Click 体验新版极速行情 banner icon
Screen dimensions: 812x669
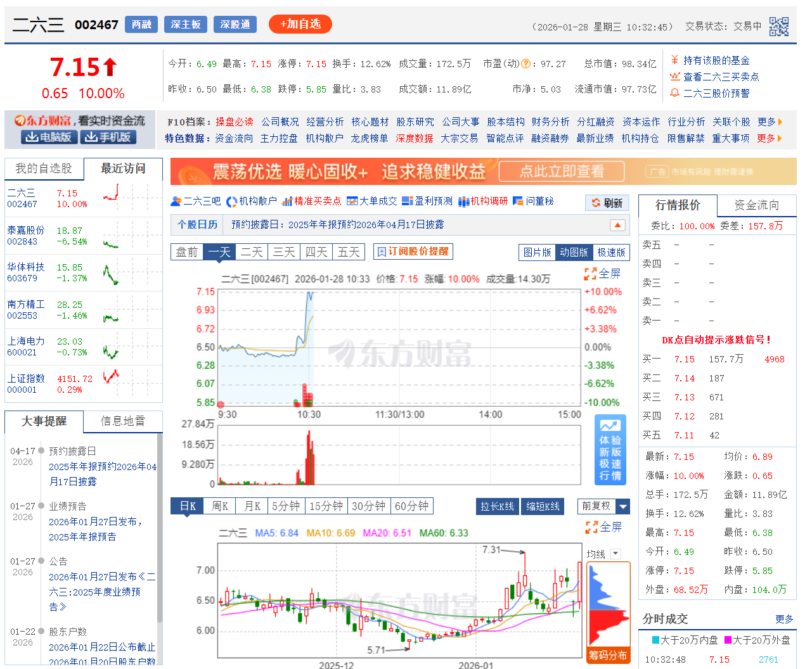click(x=610, y=450)
